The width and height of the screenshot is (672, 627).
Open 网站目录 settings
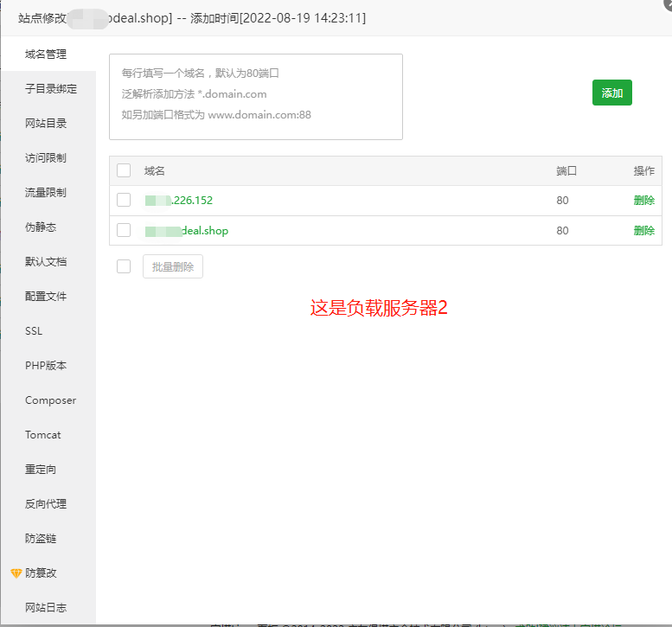(x=46, y=124)
